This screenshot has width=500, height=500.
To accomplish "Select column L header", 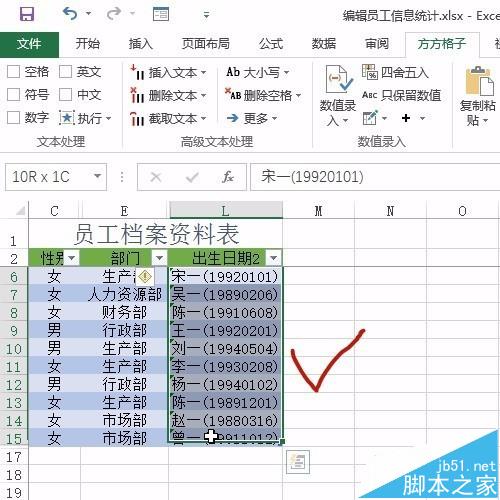I will 226,210.
